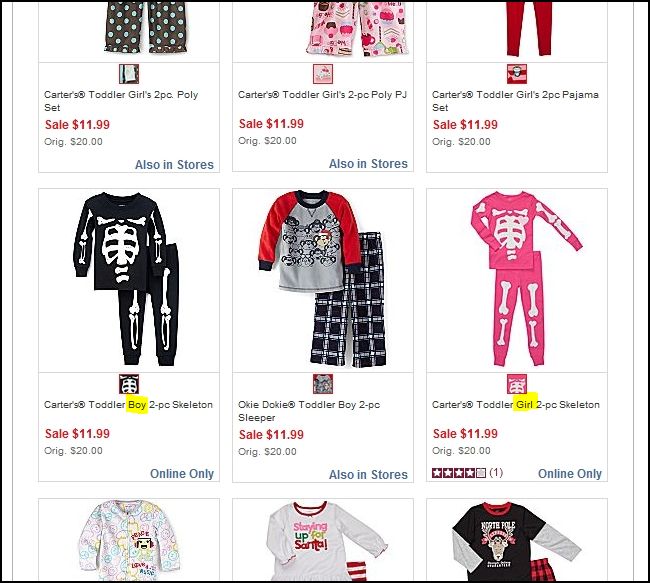Click the black skeleton pajama product image
The image size is (650, 583).
[127, 279]
